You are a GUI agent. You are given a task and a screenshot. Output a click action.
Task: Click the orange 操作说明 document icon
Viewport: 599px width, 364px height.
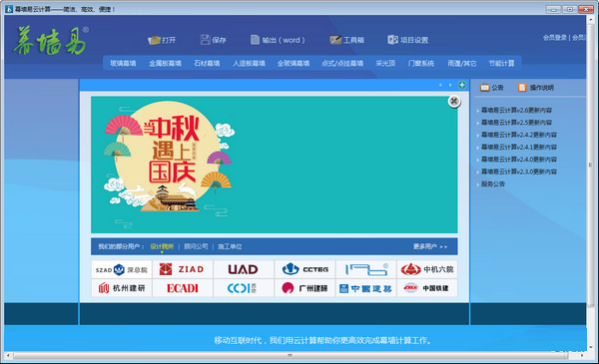tap(522, 88)
